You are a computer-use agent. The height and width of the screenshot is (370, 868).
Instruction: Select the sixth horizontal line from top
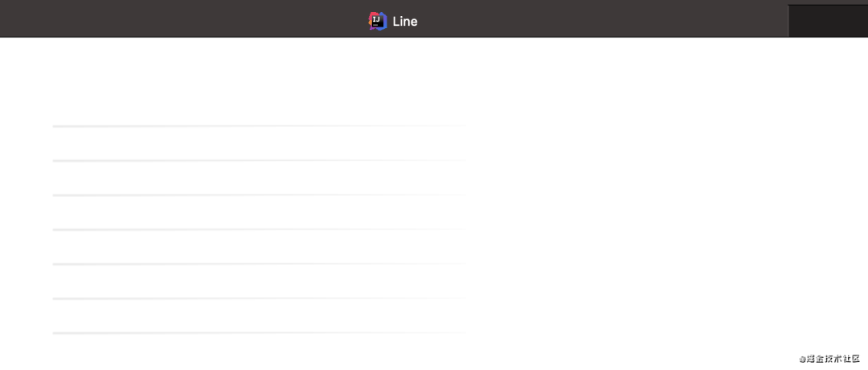[257, 298]
